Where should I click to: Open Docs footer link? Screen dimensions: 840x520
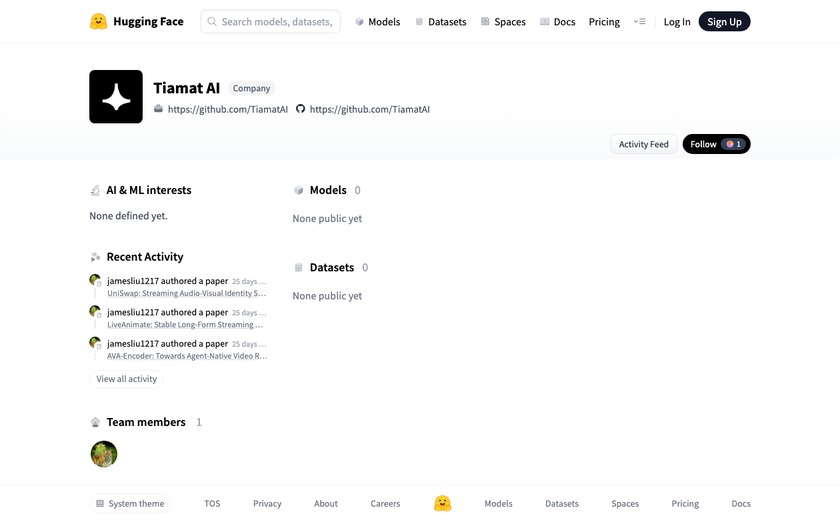[741, 503]
